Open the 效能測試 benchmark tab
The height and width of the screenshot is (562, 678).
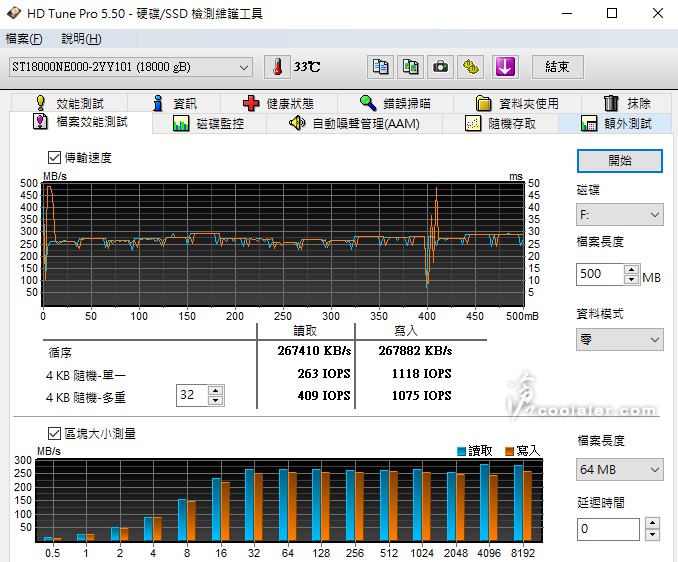[69, 103]
